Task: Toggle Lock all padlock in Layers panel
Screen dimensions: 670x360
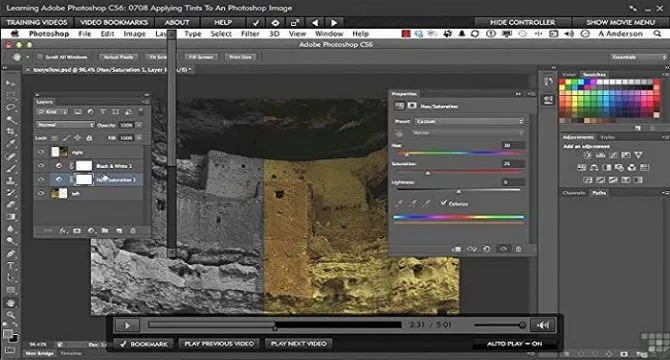Action: click(89, 138)
